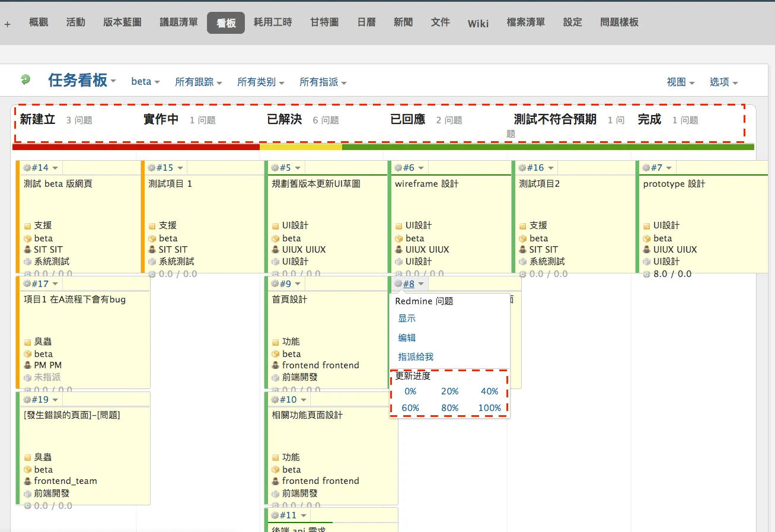
Task: Open the beta version filter dropdown
Action: 145,82
